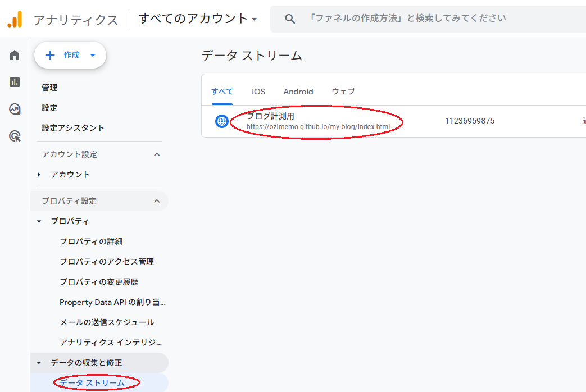
Task: Click the データ ストリーム page heading
Action: (252, 56)
